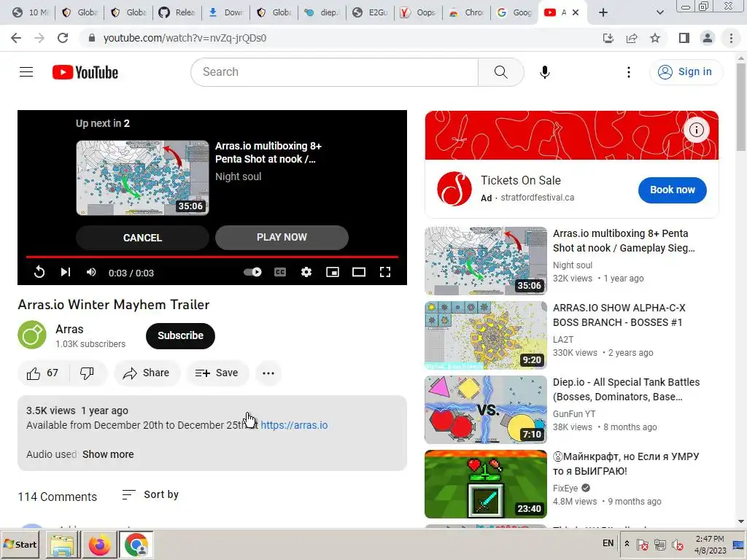Open the Sort by comments dropdown
This screenshot has width=747, height=560.
click(x=150, y=495)
